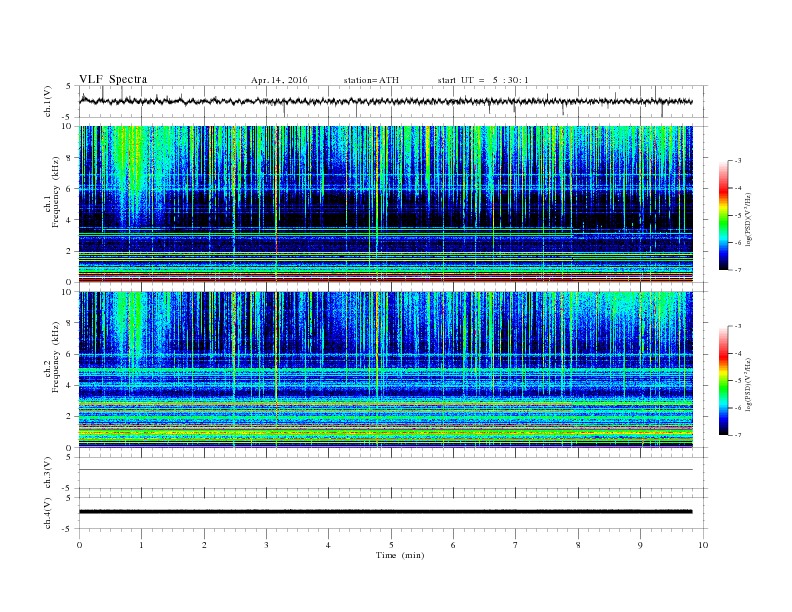Click the "2" kHz tick of ch.2 spectrogram
The height and width of the screenshot is (612, 792).
click(69, 417)
